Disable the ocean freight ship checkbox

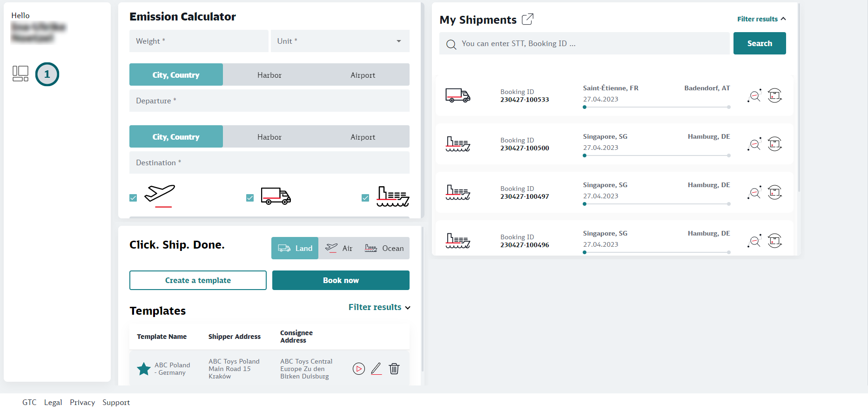(x=365, y=198)
